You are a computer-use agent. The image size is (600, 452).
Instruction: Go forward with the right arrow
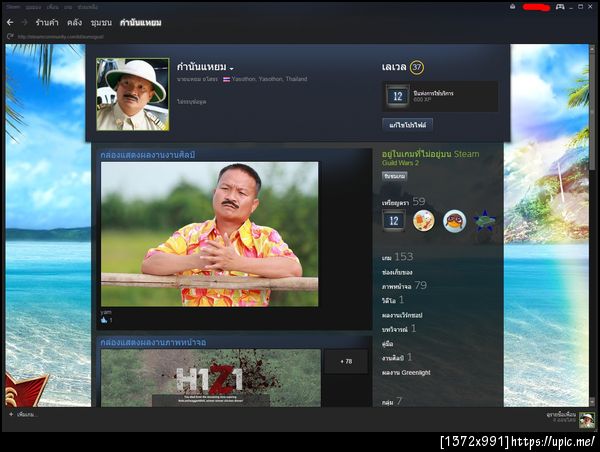point(24,23)
